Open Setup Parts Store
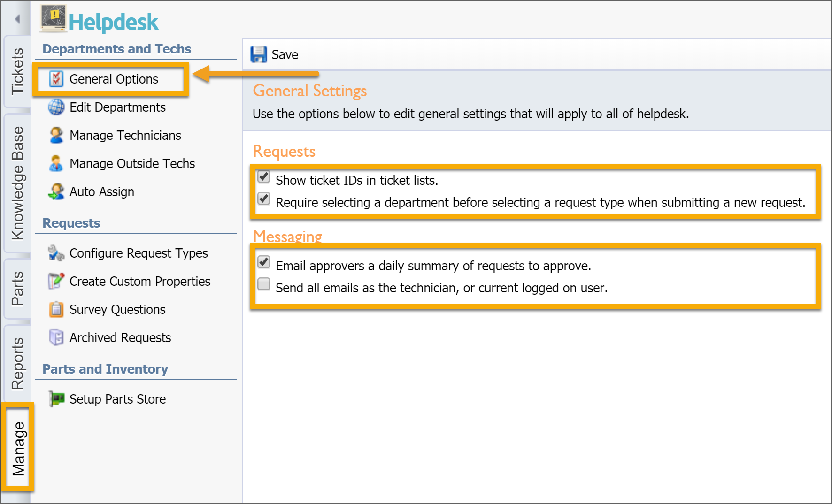Viewport: 832px width, 504px height. coord(117,399)
